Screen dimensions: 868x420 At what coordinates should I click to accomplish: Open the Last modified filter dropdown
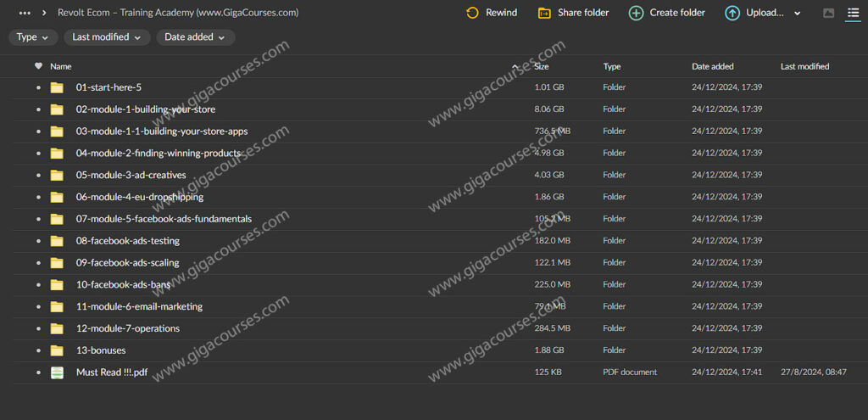click(x=107, y=37)
